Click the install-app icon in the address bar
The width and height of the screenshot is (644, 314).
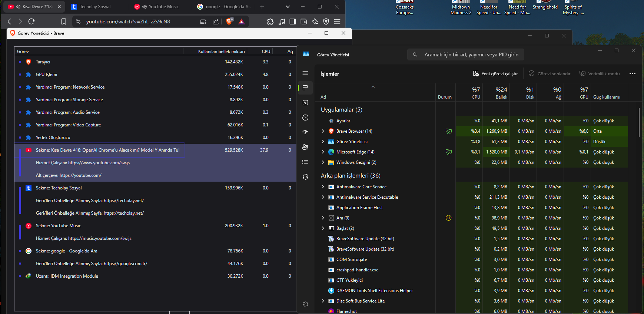(203, 22)
